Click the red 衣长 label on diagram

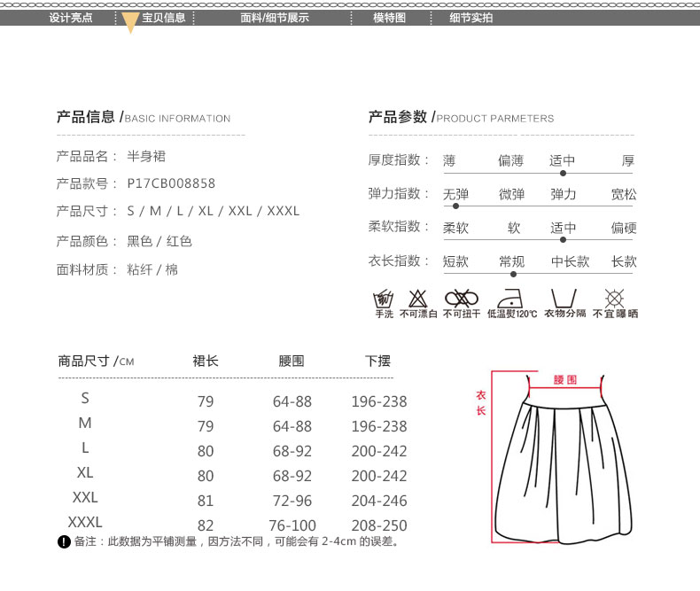pyautogui.click(x=481, y=402)
